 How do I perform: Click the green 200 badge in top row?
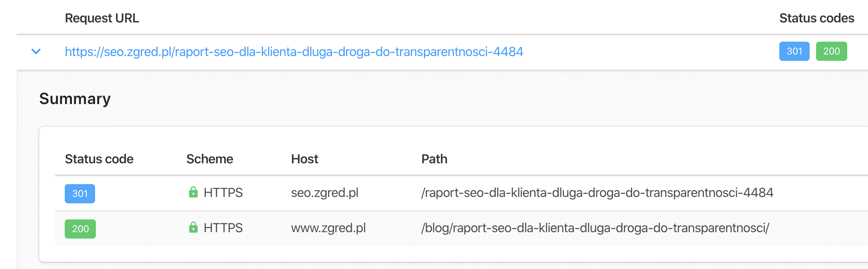(831, 51)
